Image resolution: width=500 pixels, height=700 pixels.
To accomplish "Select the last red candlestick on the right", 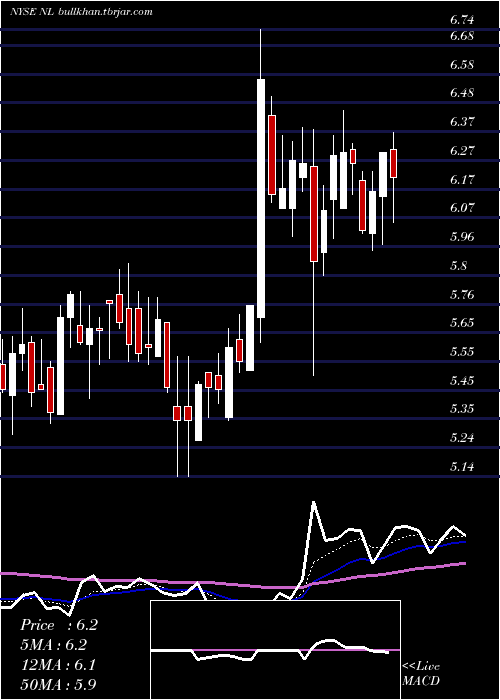I will 393,163.
